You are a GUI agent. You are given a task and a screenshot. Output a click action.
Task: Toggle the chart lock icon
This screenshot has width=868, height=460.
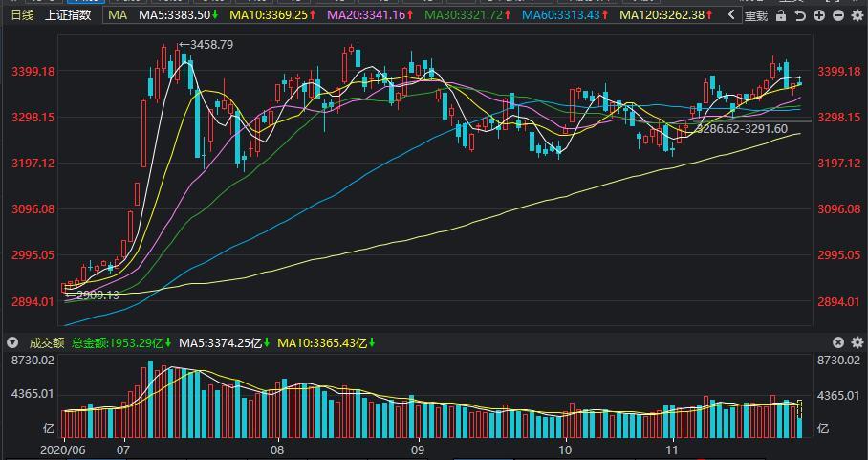[x=781, y=16]
